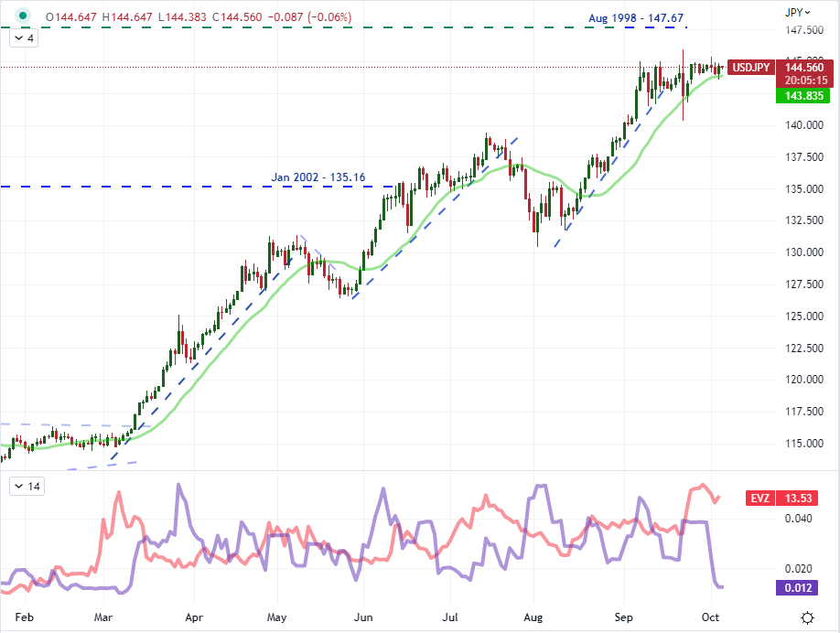Image resolution: width=840 pixels, height=633 pixels.
Task: Click the Jun label on time axis
Action: pyautogui.click(x=363, y=617)
